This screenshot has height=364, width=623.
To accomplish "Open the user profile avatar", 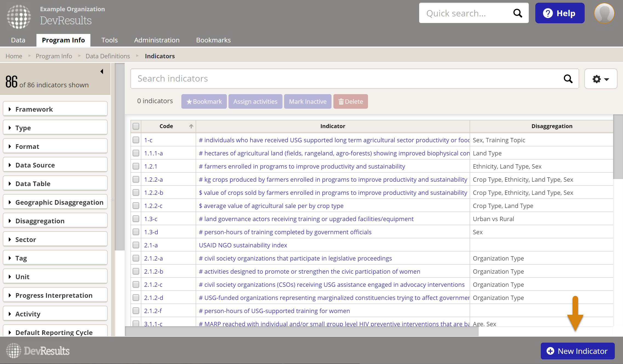I will (x=604, y=13).
